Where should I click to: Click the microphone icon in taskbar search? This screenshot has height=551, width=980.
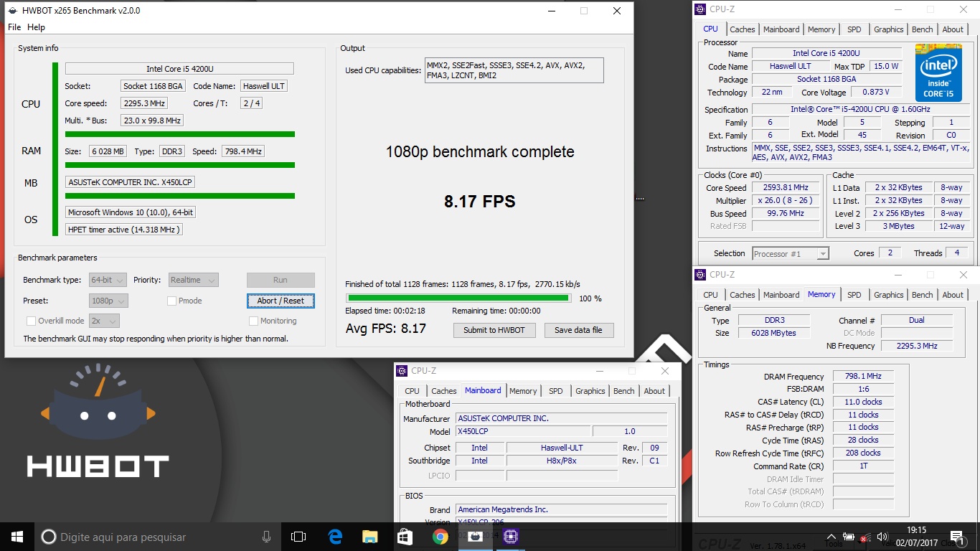pyautogui.click(x=266, y=537)
